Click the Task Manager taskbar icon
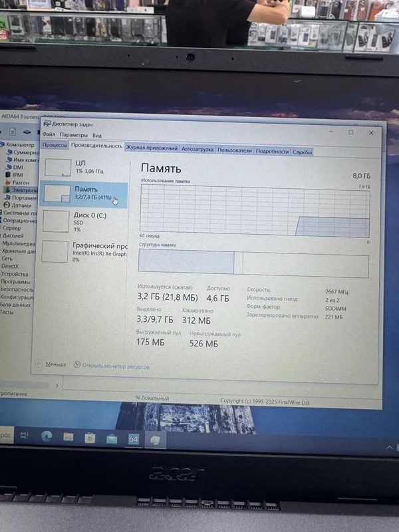399x532 pixels. pyautogui.click(x=155, y=440)
